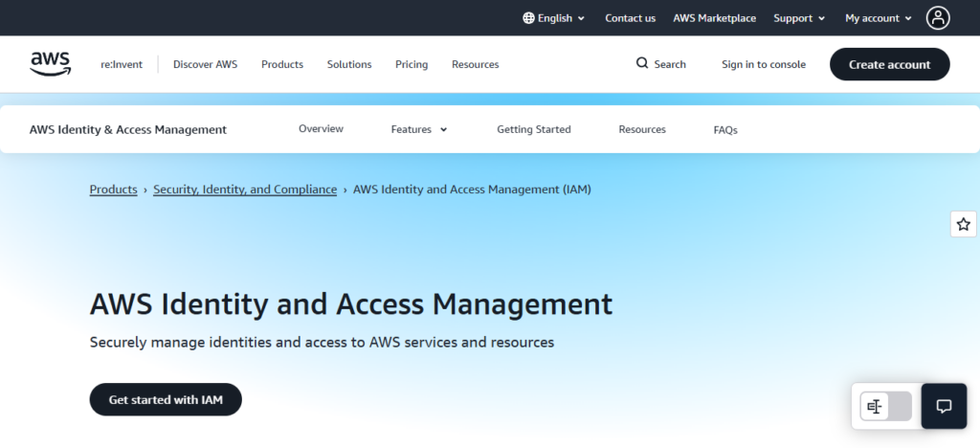Expand the My account dropdown

point(879,18)
